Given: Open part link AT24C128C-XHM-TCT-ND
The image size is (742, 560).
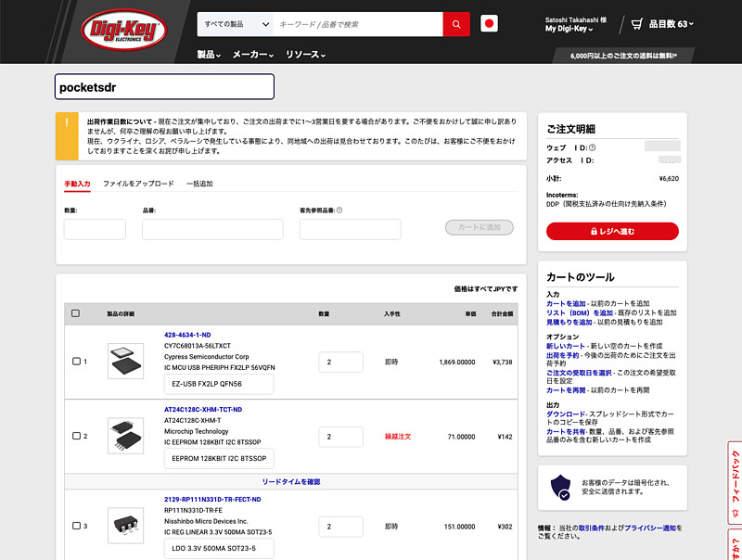Looking at the screenshot, I should click(x=203, y=410).
